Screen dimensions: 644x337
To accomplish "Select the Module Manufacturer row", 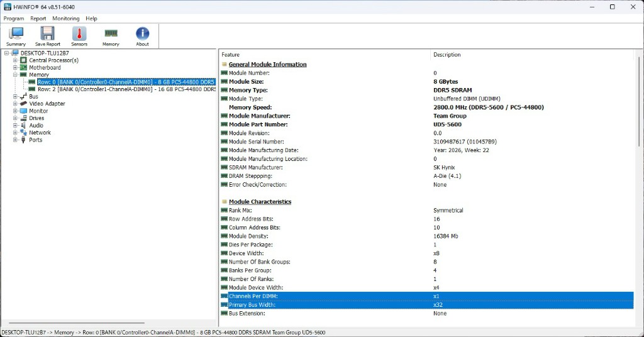I will coord(427,116).
